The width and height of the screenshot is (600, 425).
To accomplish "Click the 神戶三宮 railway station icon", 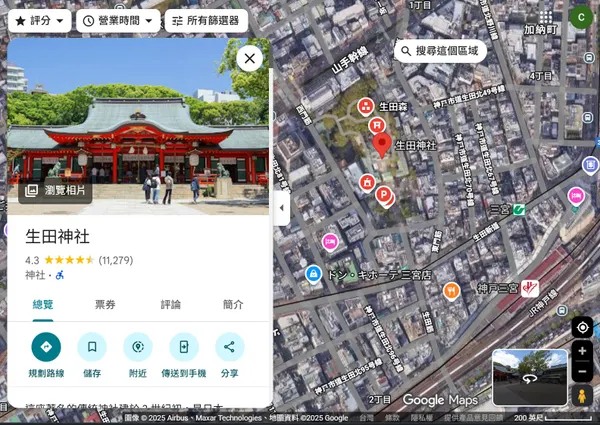I will 530,289.
